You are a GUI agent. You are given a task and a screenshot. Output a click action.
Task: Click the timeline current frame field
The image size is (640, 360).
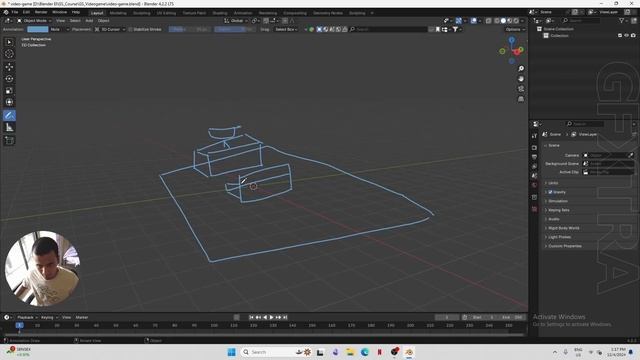pos(447,317)
